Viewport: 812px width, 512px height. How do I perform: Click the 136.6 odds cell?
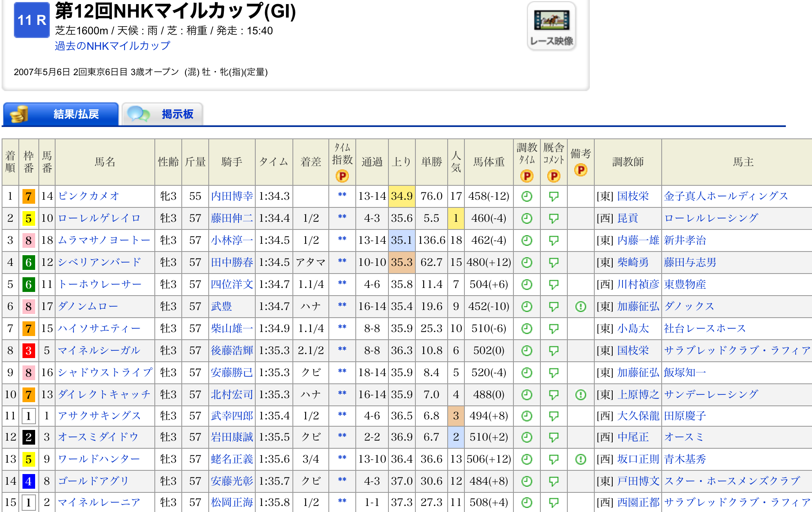pyautogui.click(x=432, y=240)
